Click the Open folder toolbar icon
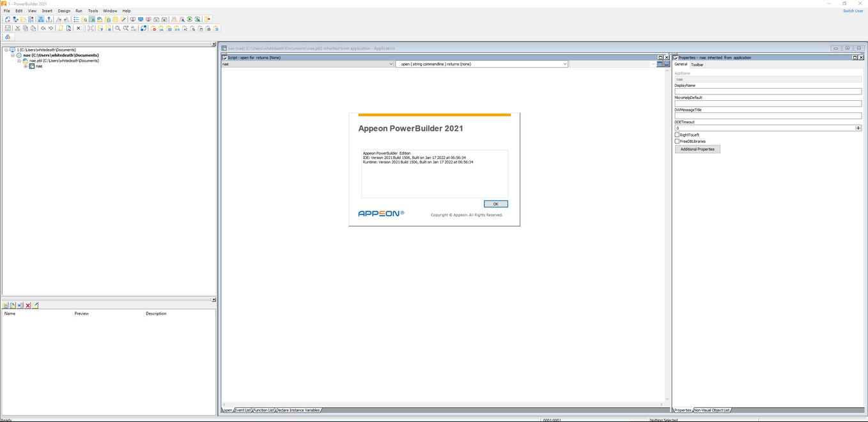Image resolution: width=868 pixels, height=422 pixels. (x=23, y=20)
